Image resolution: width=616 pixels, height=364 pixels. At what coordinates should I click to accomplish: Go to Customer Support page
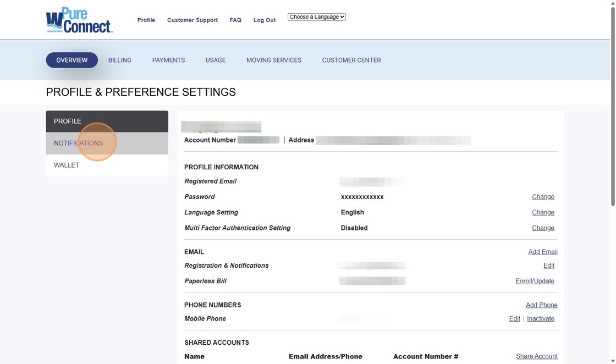(193, 20)
